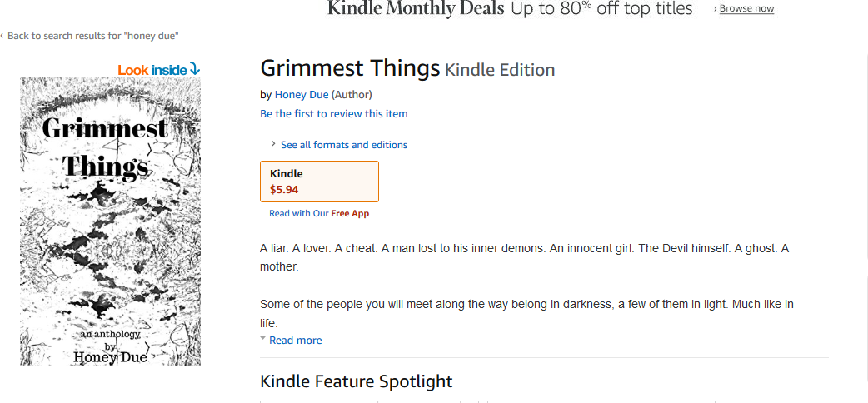Click the Kindle Feature Spotlight heading
The image size is (868, 403).
pos(357,381)
